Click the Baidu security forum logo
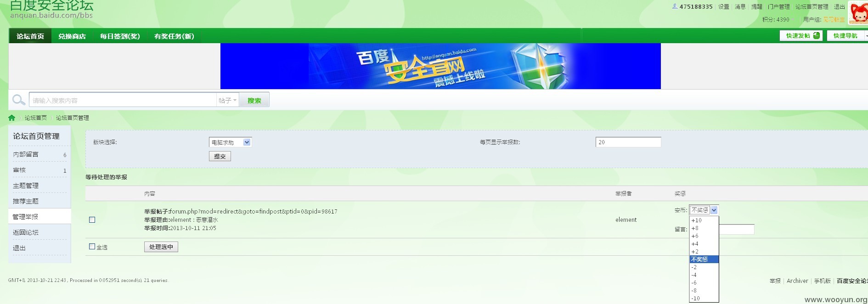868x304 pixels. coord(51,10)
